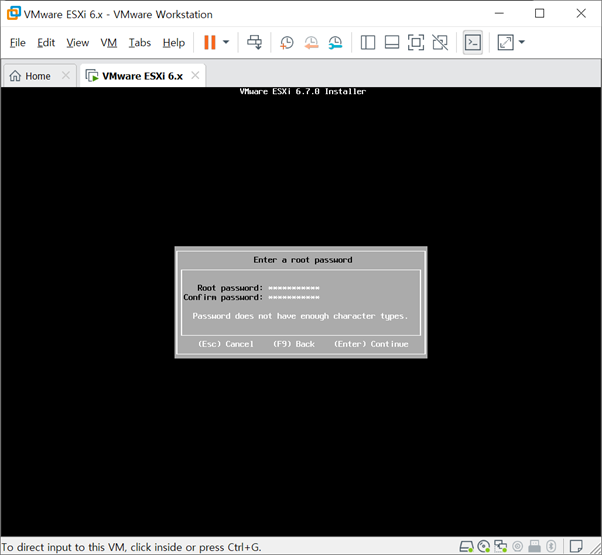This screenshot has height=555, width=602.
Task: Maximize the VMware Workstation window
Action: coord(539,13)
